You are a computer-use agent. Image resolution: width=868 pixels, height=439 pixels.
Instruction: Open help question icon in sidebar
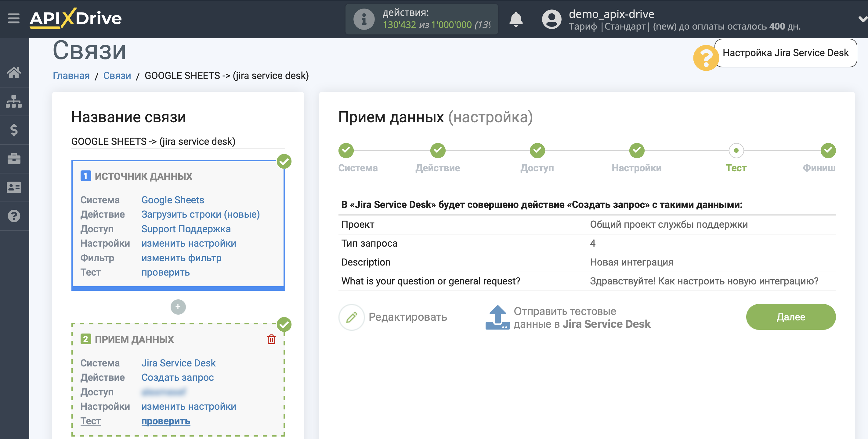pos(14,216)
